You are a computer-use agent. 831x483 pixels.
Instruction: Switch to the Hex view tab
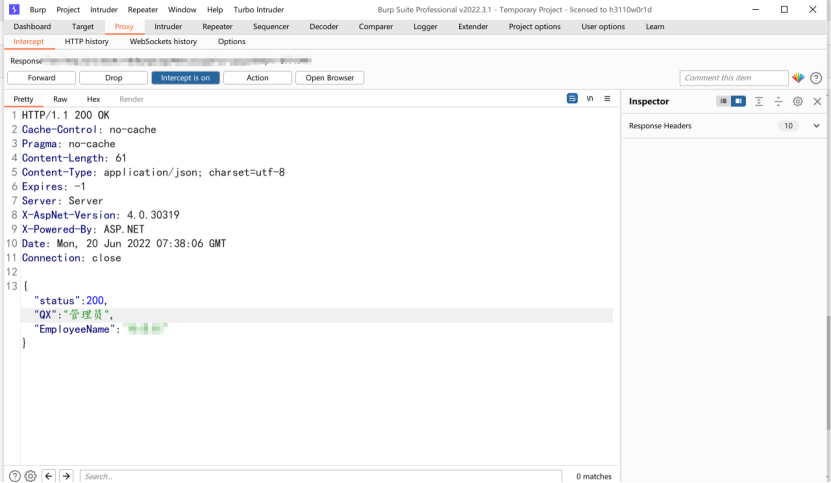click(93, 99)
